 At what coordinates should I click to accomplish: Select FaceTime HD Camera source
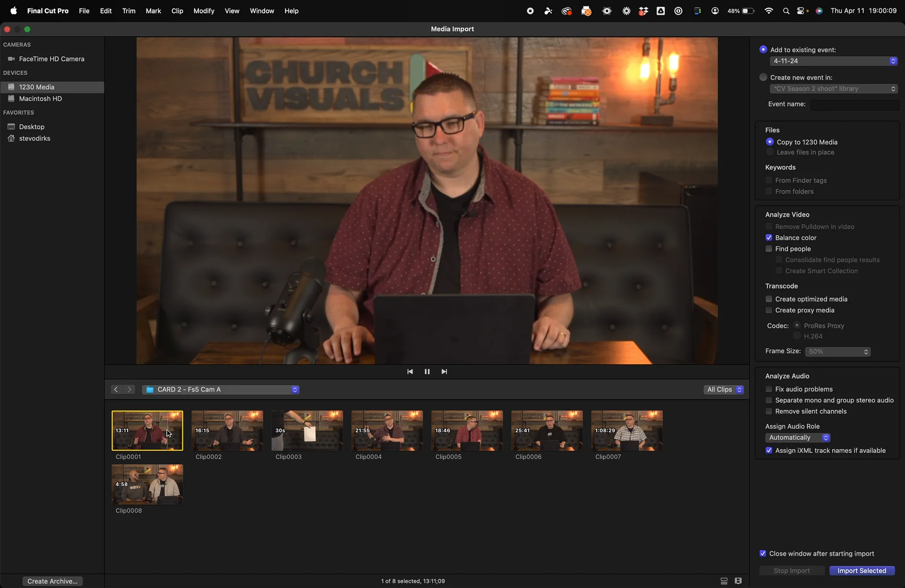click(52, 59)
